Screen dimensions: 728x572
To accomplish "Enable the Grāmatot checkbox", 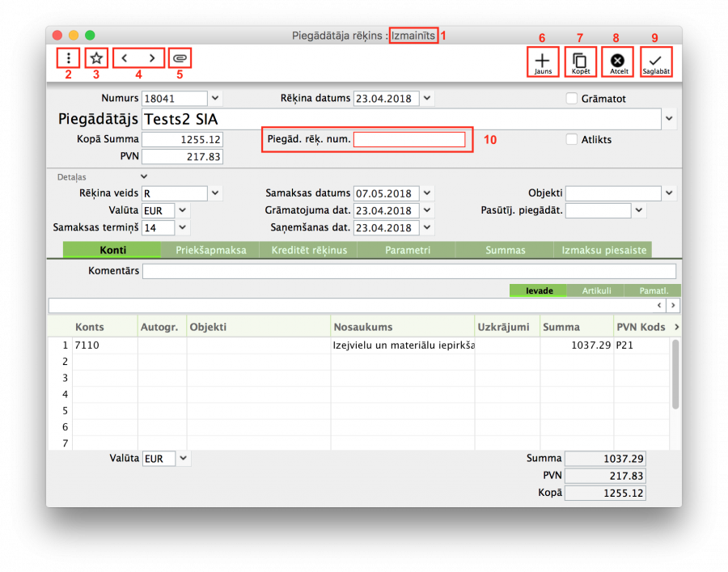I will [572, 99].
